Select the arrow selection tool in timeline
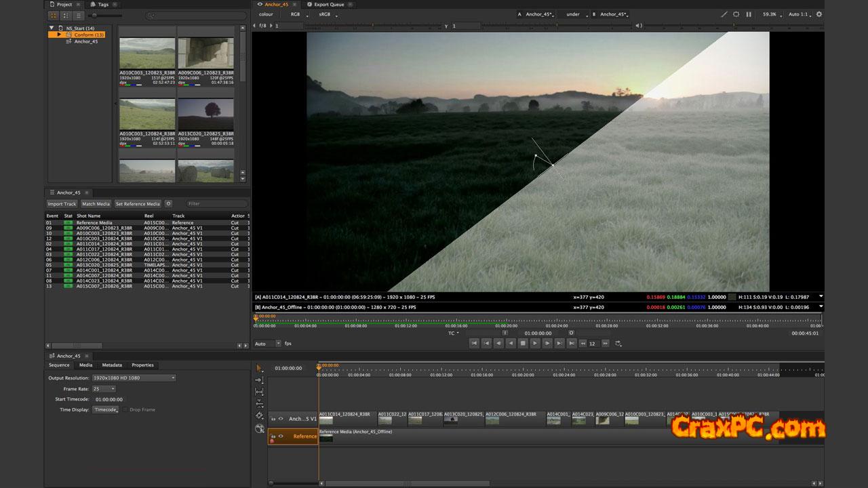868x488 pixels. [259, 368]
